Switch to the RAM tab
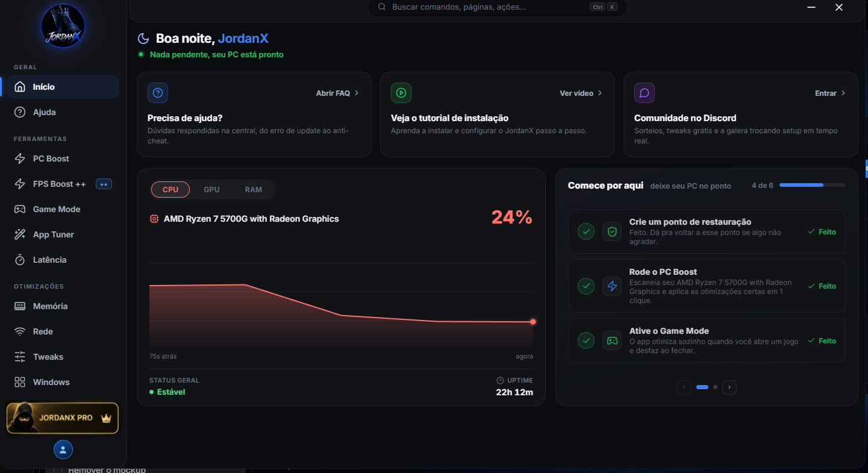 [254, 189]
